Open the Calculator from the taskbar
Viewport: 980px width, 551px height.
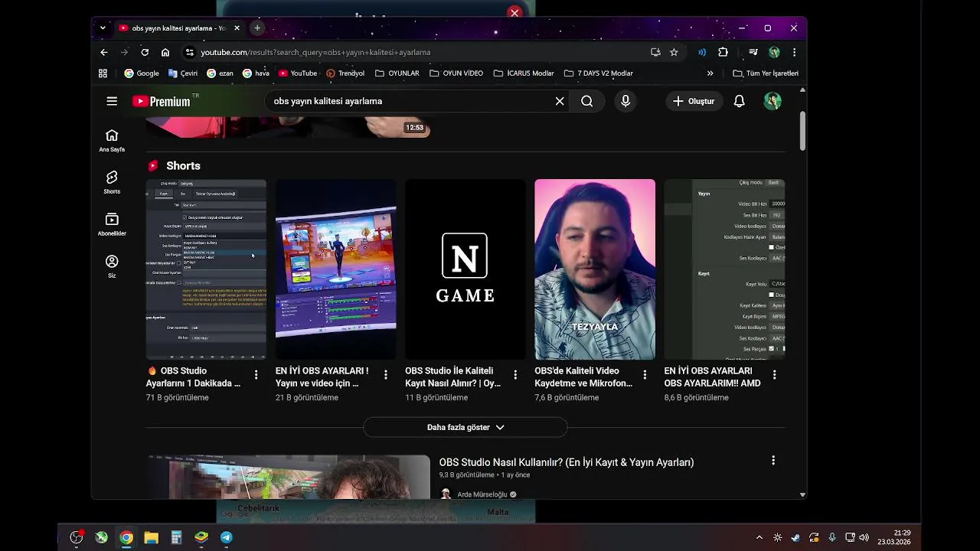point(176,538)
